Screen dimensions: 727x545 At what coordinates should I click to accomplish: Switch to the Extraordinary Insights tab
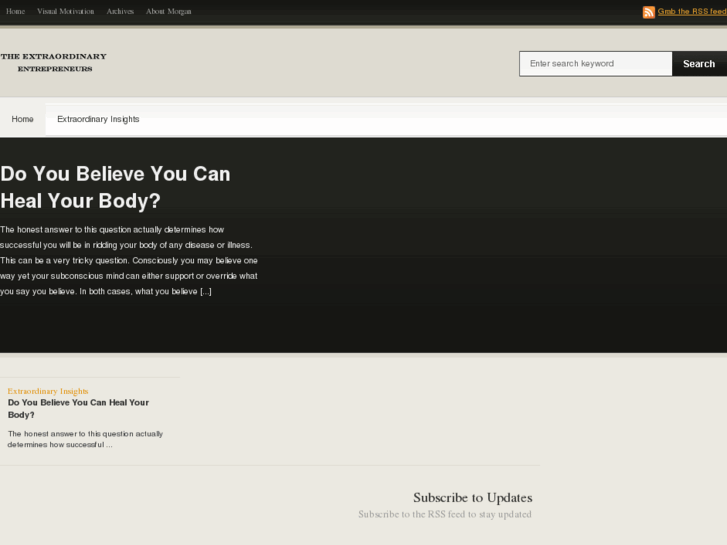98,119
